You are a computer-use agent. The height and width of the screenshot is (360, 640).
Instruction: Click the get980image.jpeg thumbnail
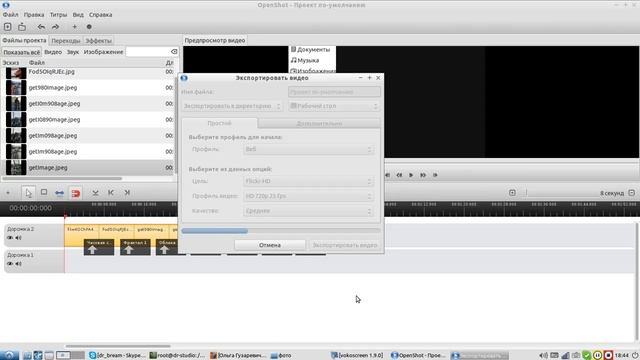point(16,88)
